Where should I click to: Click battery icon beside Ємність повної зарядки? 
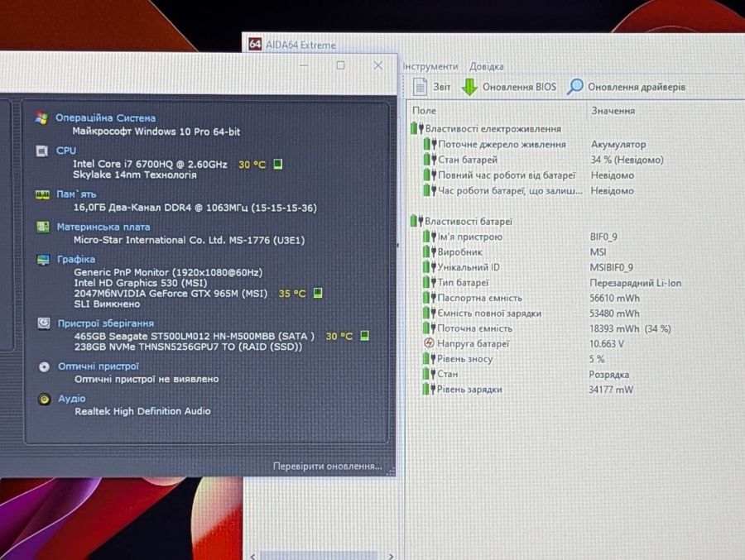(x=429, y=313)
